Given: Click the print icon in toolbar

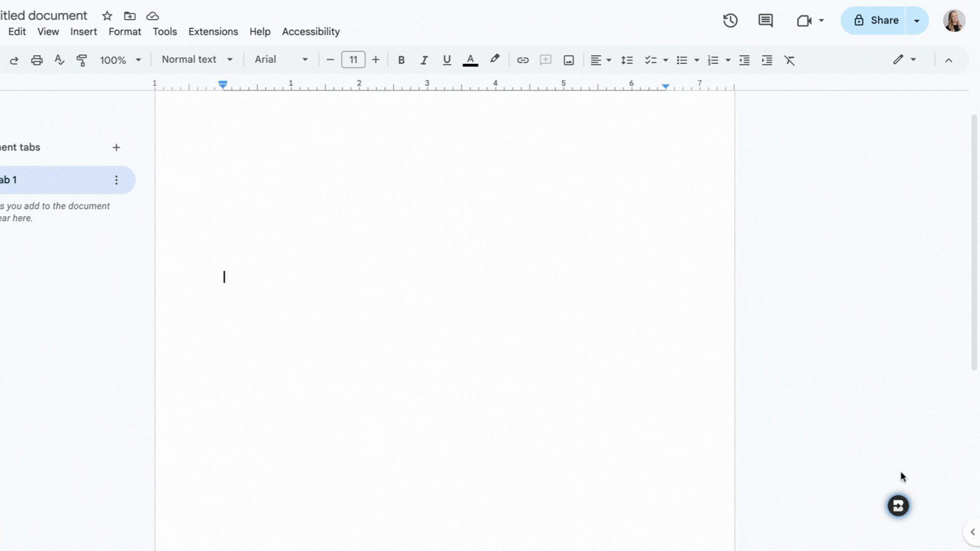Looking at the screenshot, I should (37, 60).
